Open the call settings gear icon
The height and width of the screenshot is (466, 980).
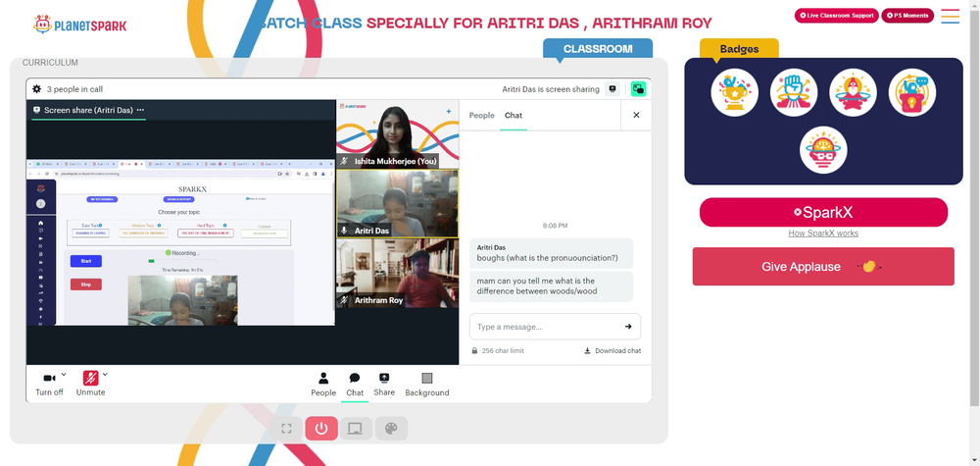tap(37, 89)
